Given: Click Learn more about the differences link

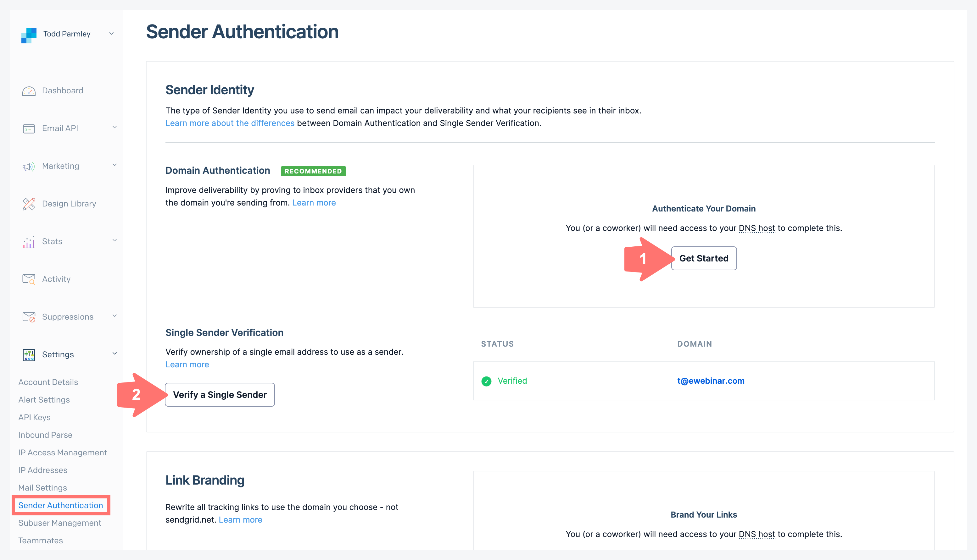Looking at the screenshot, I should pyautogui.click(x=230, y=123).
